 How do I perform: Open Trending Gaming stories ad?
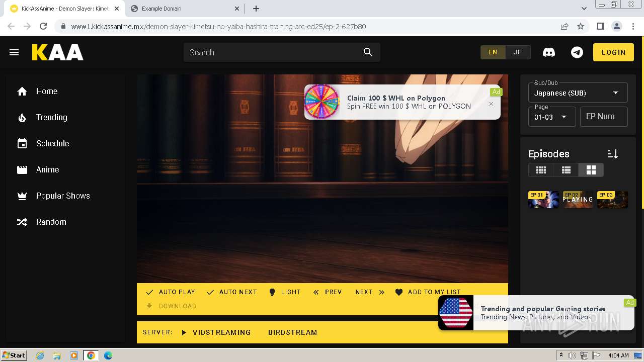536,313
